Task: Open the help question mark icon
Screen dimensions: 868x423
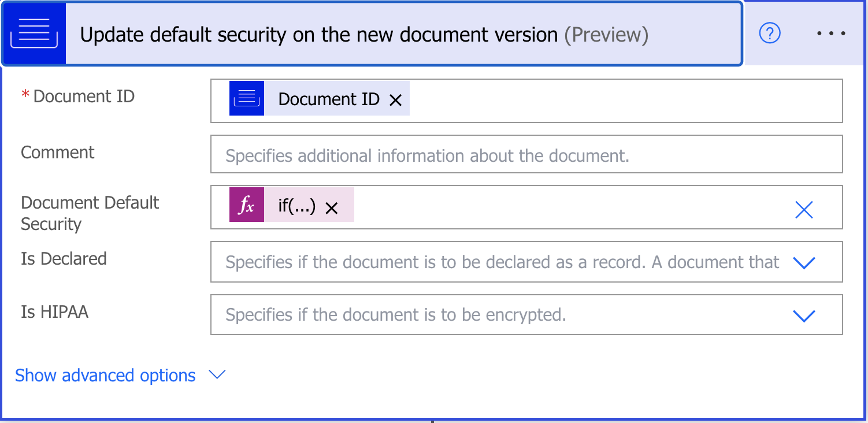Action: click(x=769, y=34)
